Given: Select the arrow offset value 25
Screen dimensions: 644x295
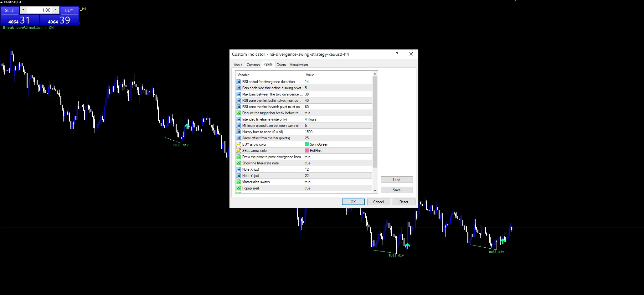Looking at the screenshot, I should (338, 138).
